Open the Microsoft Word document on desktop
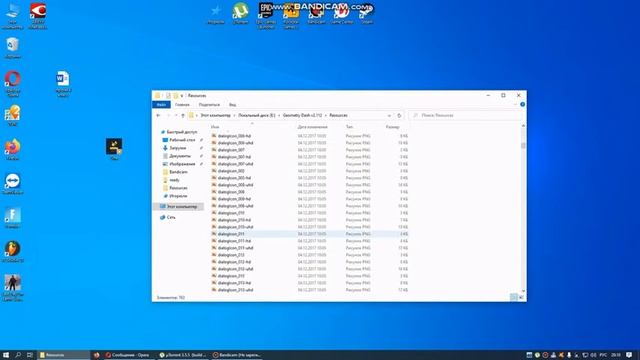Image resolution: width=640 pixels, height=360 pixels. [x=63, y=83]
